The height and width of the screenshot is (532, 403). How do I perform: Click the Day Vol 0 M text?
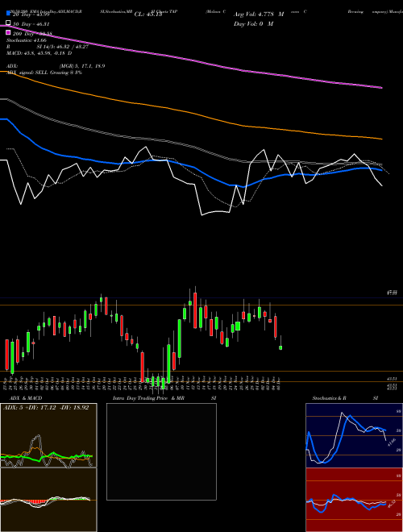[253, 23]
